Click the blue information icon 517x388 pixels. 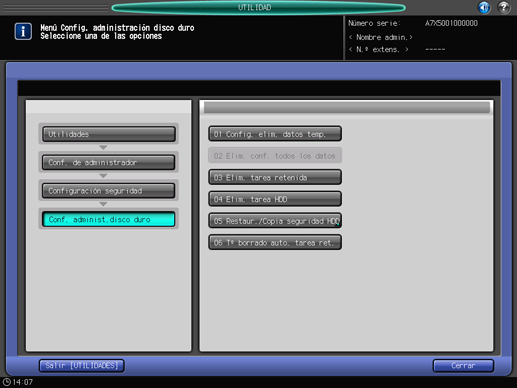[x=23, y=32]
